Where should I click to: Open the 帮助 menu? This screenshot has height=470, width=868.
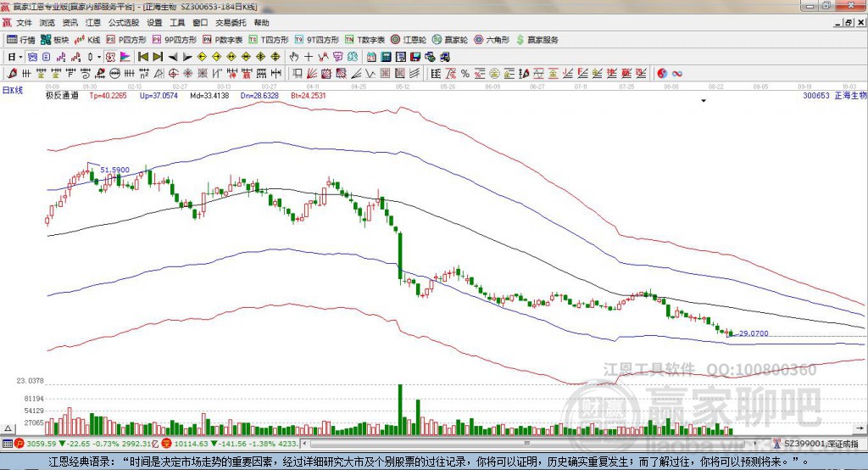point(261,23)
